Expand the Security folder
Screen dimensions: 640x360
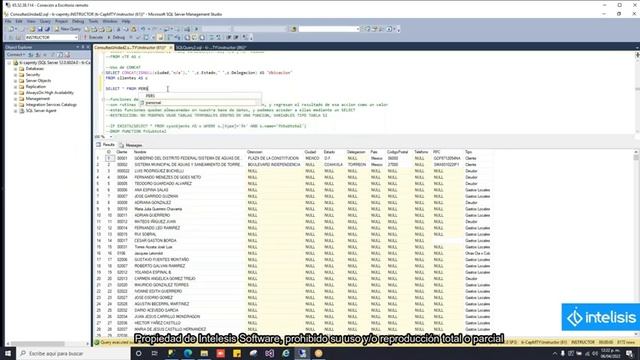pos(16,75)
